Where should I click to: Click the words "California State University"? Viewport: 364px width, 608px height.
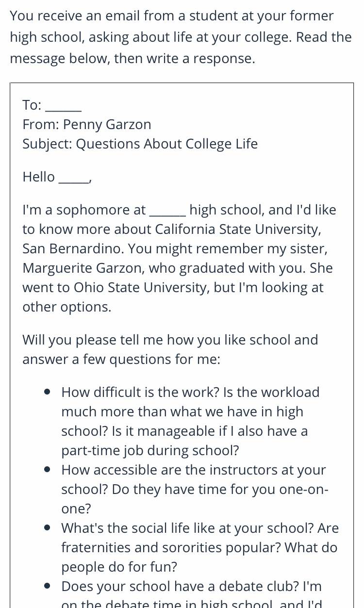(x=237, y=229)
